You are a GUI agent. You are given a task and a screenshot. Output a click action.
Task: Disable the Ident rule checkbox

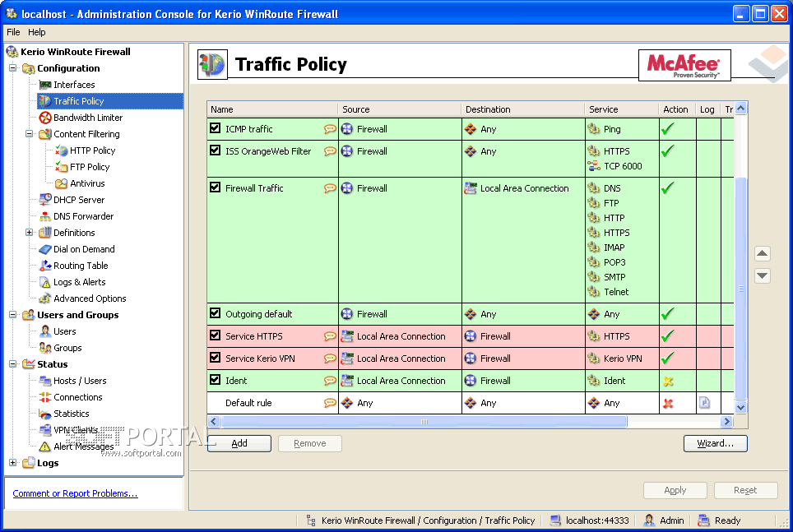[215, 380]
